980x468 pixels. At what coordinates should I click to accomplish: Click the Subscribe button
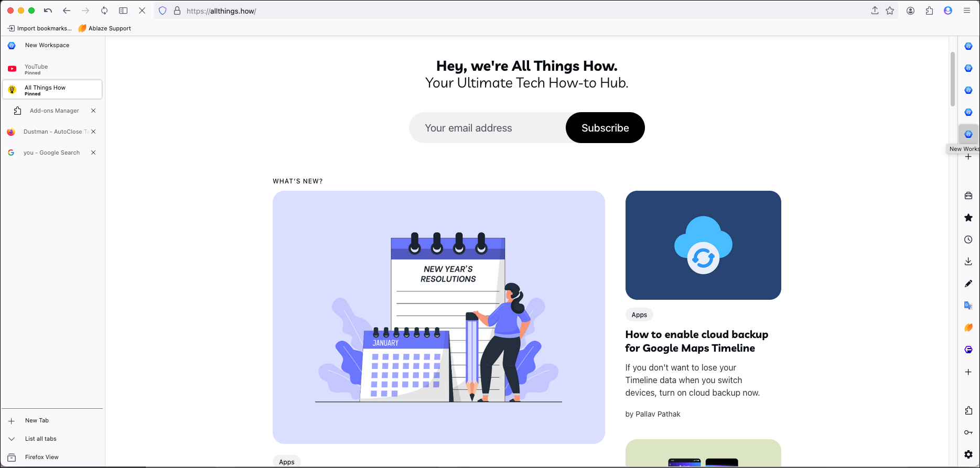[x=605, y=128]
